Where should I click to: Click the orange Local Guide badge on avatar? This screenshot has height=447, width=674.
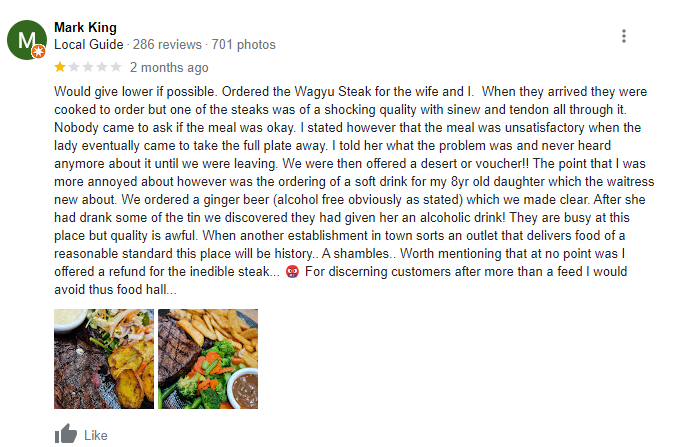point(39,52)
